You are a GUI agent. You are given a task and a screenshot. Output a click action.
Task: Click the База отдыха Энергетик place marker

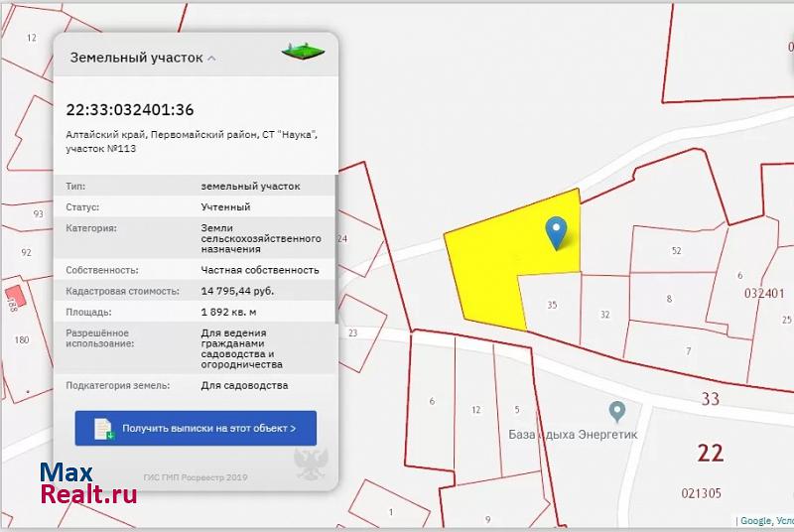(x=616, y=410)
